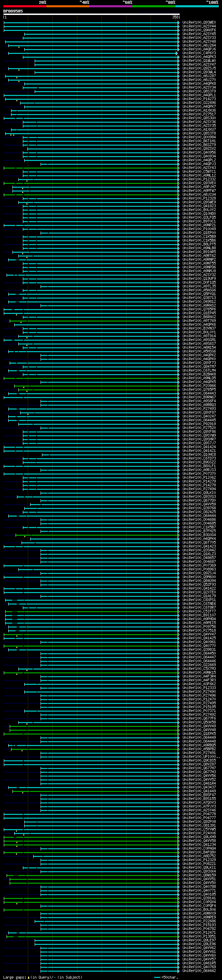222x980 pixels.
Task: Select label UniRef100_P27520
Action: (199, 428)
